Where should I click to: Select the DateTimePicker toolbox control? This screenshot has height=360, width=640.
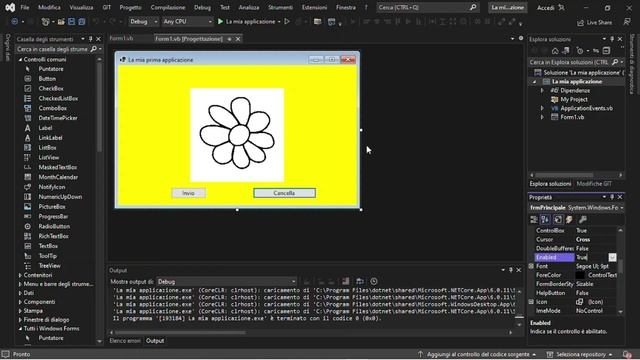coord(58,118)
